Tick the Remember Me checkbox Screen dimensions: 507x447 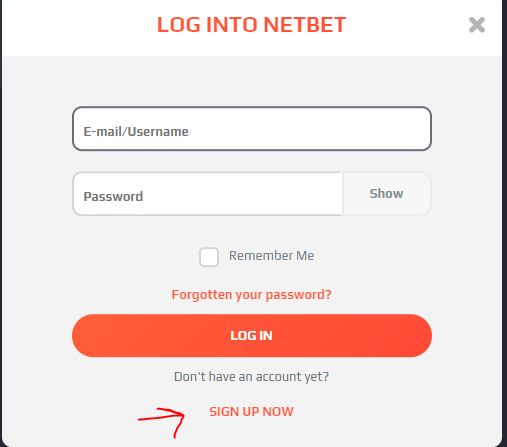click(209, 257)
